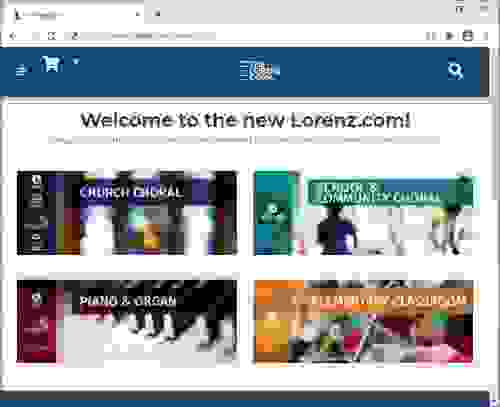This screenshot has height=407, width=500.
Task: Click the Lorenz logo in the header
Action: [x=260, y=69]
